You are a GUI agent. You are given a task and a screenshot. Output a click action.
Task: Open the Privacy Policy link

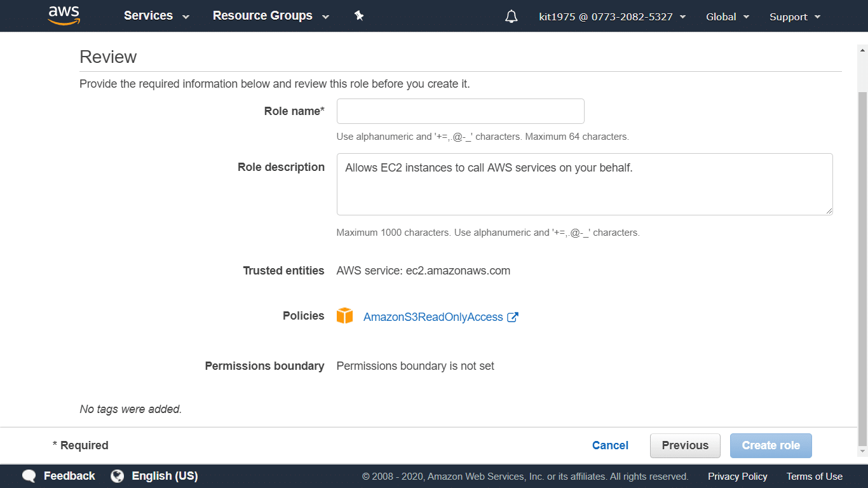click(x=738, y=477)
